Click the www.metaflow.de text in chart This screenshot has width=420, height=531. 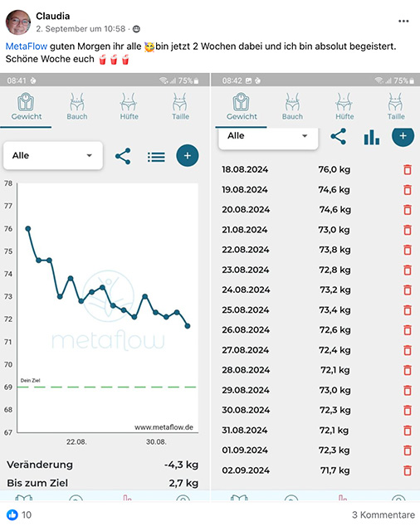tap(164, 427)
